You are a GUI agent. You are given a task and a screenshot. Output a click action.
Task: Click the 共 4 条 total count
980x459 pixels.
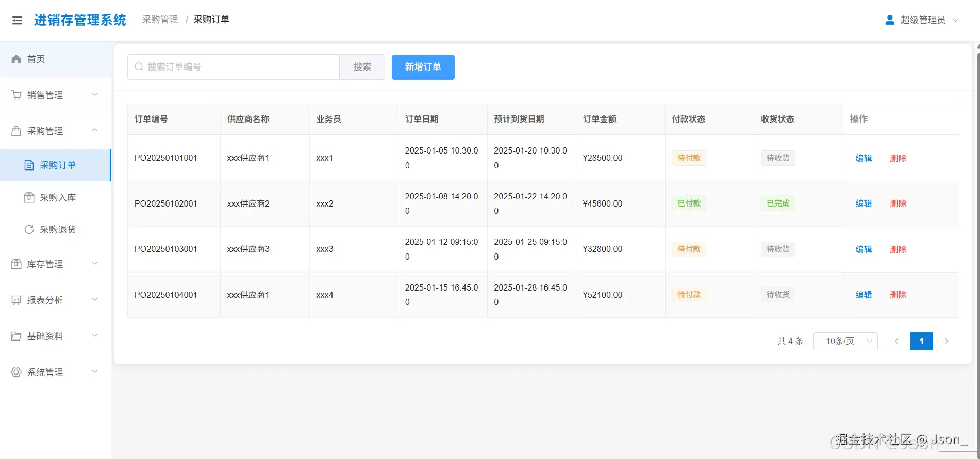pos(790,341)
